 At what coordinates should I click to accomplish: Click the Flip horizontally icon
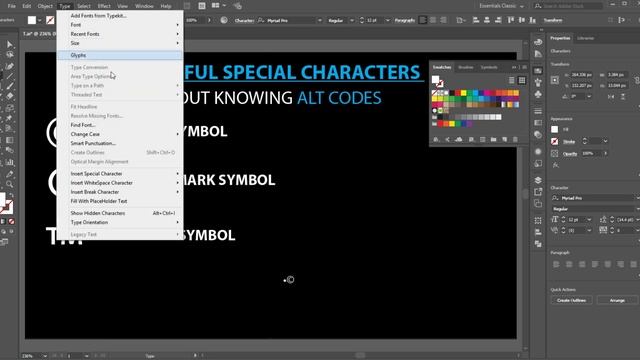point(611,97)
